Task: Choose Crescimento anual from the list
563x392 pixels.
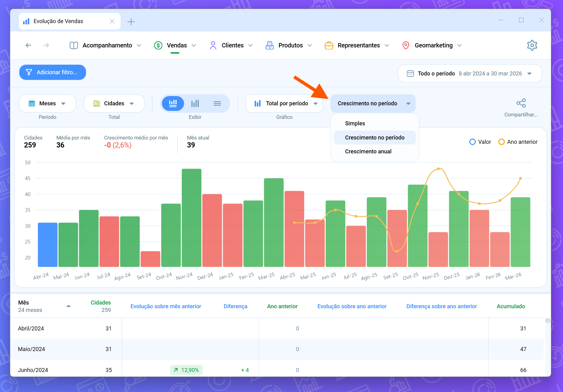Action: (x=368, y=152)
